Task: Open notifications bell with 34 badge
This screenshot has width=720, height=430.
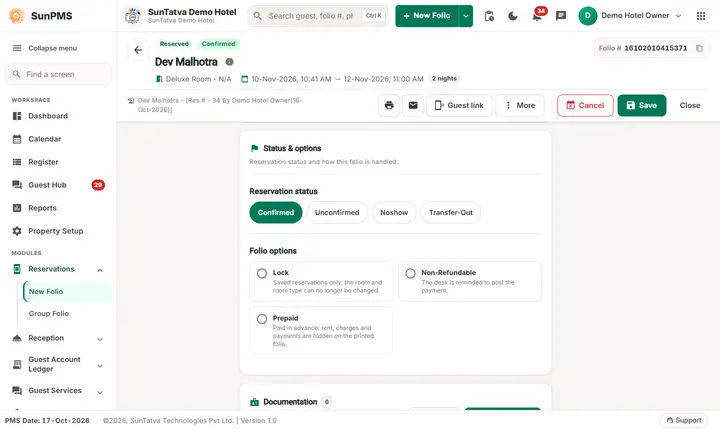Action: 537,16
